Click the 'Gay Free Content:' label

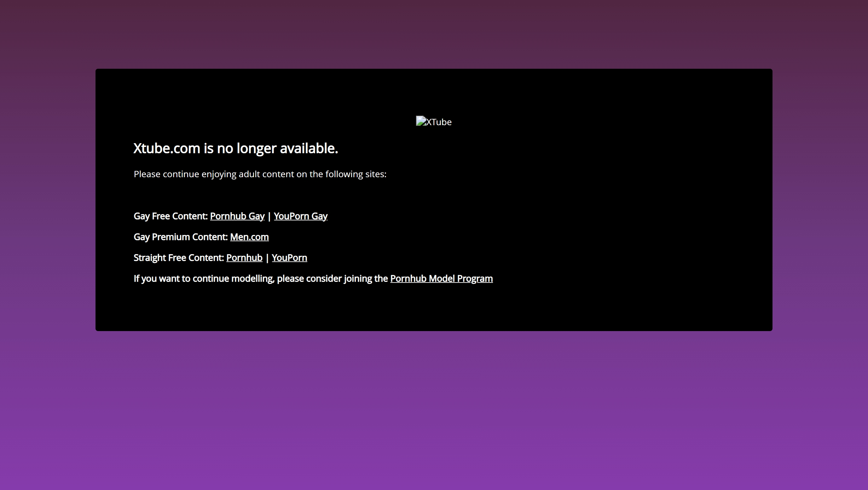point(171,216)
